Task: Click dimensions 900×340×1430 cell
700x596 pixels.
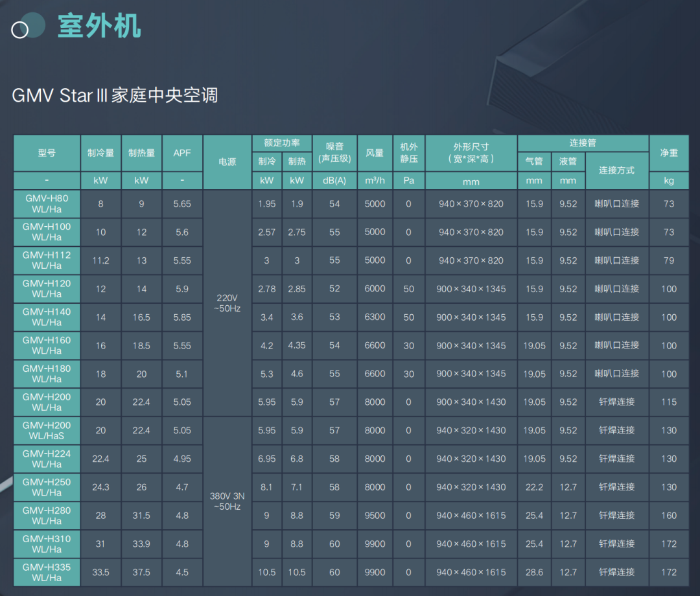Action: coord(471,402)
